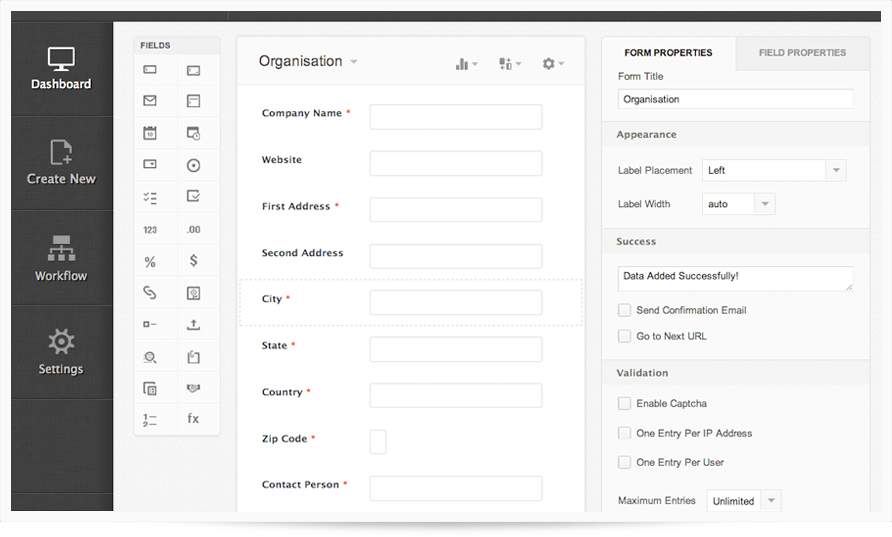892x537 pixels.
Task: Check One Entry Per User option
Action: click(625, 463)
